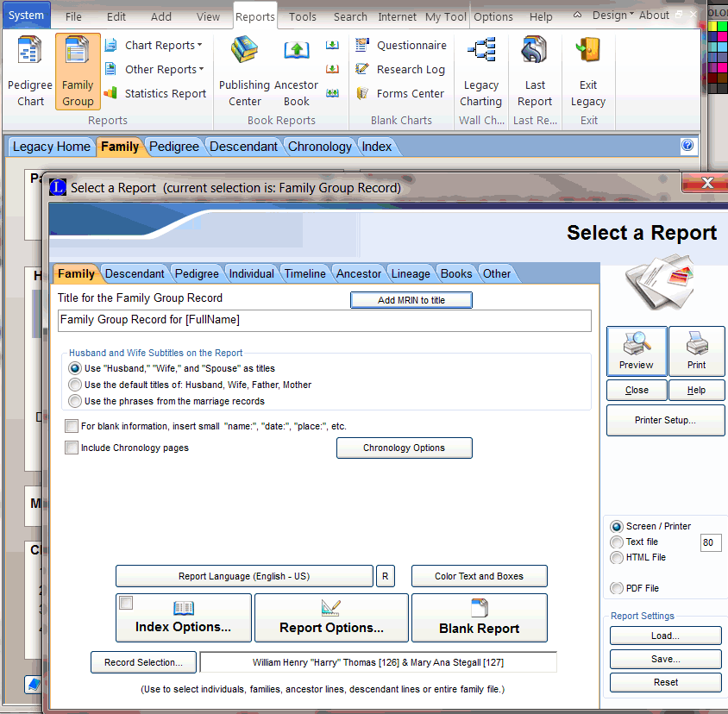
Task: Click the Preview magnifier printer button
Action: coord(637,351)
